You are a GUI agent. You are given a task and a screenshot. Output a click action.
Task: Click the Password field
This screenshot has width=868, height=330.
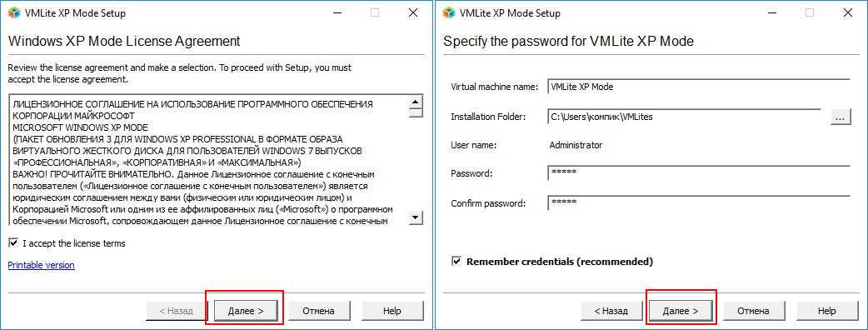tap(699, 172)
